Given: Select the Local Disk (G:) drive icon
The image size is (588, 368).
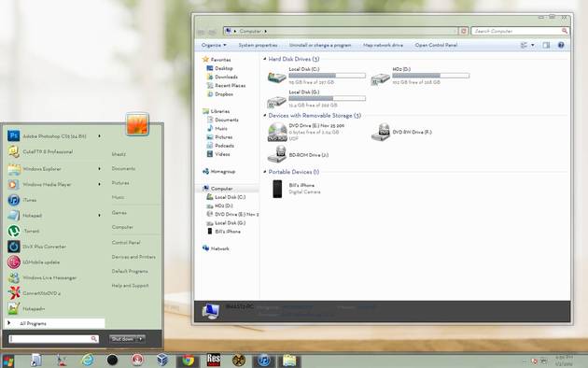Looking at the screenshot, I should tap(277, 101).
